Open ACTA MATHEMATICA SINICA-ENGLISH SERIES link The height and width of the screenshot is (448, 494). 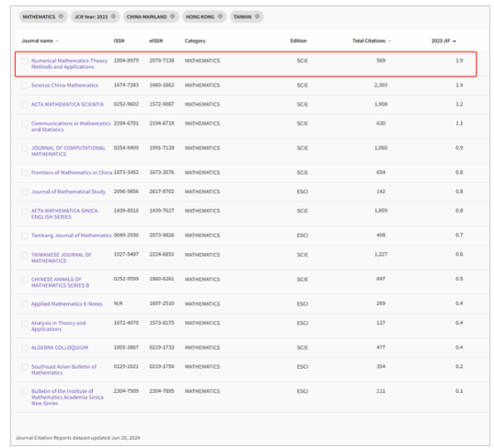(x=65, y=213)
